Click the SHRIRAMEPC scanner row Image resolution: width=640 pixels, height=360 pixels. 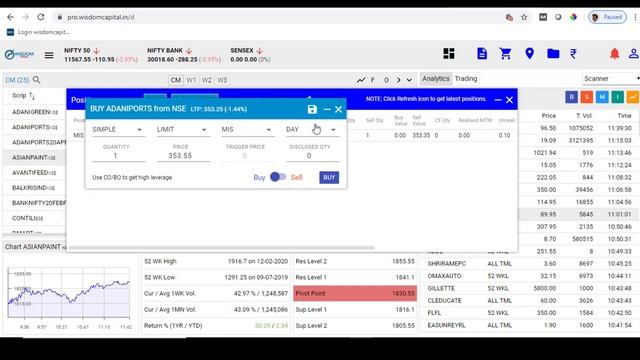530,264
